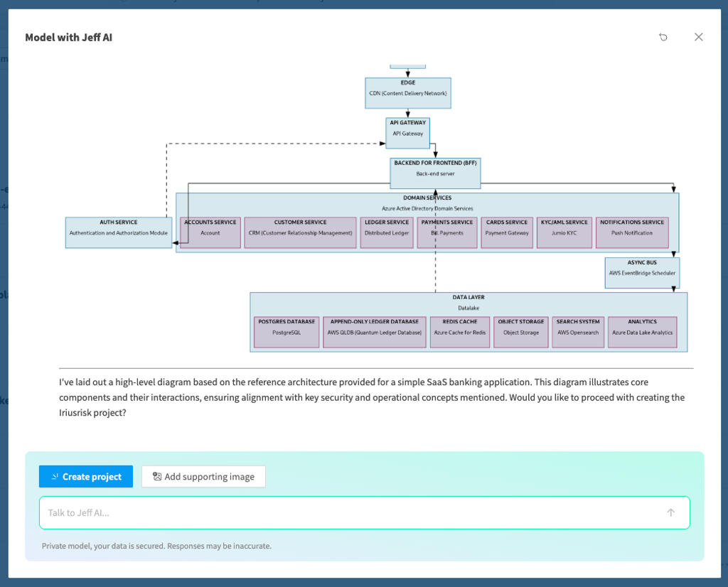Select the Search System node
This screenshot has width=728, height=587.
[578, 332]
